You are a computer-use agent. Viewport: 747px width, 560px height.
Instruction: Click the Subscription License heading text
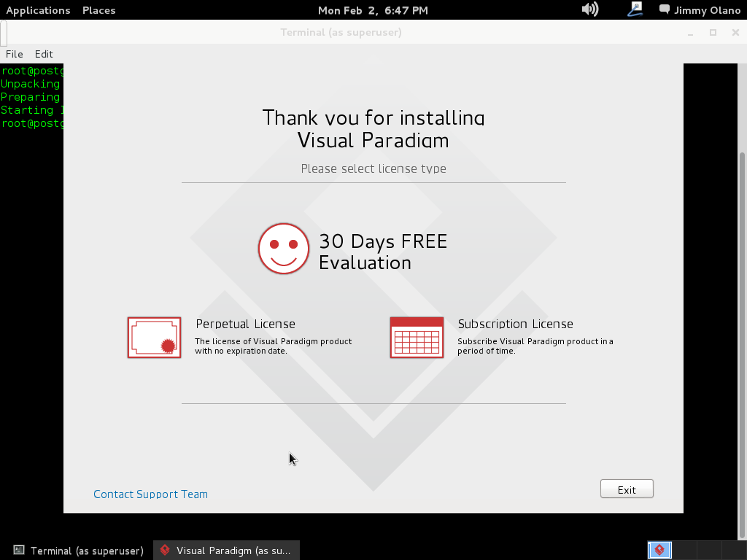tap(515, 324)
